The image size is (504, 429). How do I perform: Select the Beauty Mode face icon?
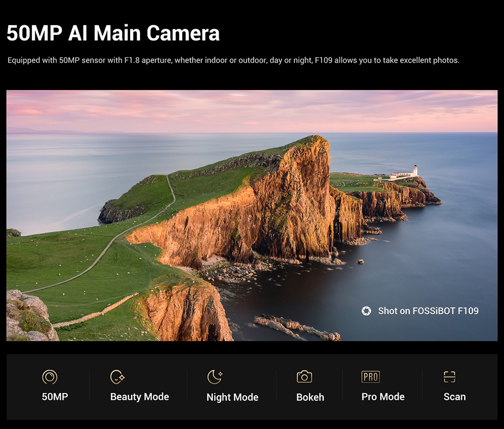(x=117, y=377)
